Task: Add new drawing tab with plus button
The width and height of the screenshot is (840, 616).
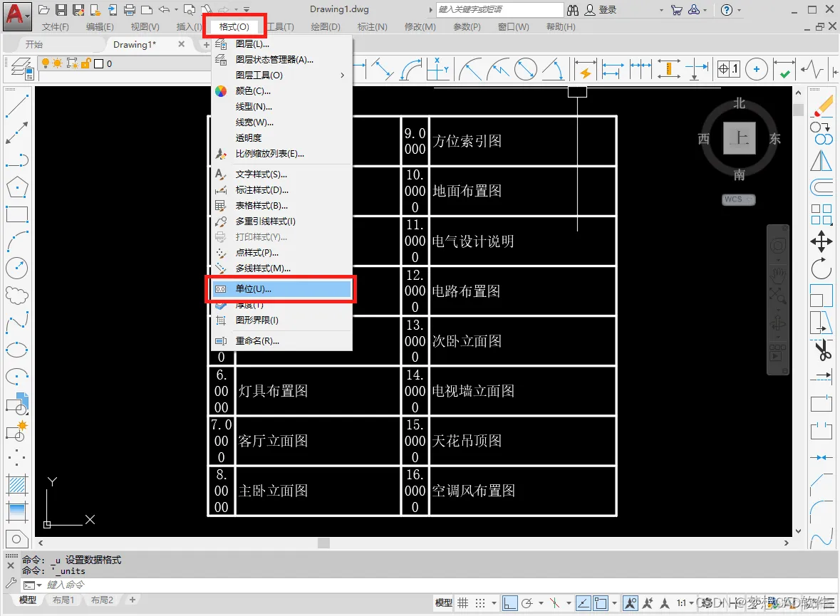Action: 206,44
